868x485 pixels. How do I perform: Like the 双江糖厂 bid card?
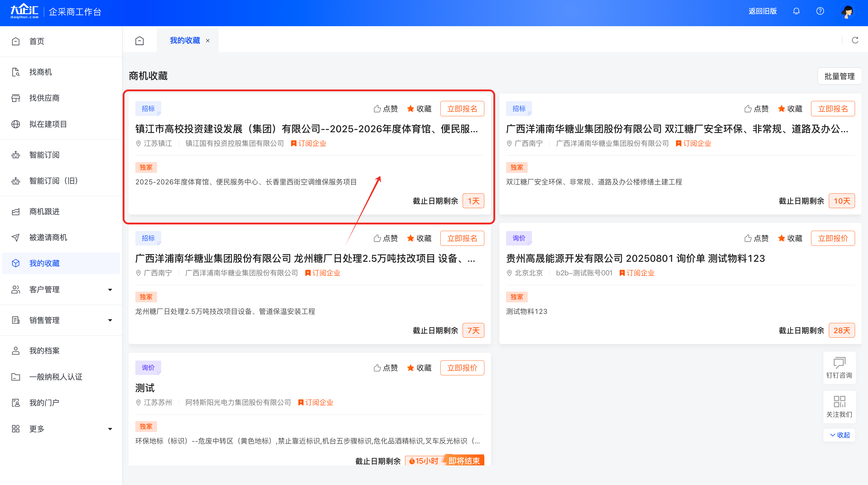coord(756,109)
